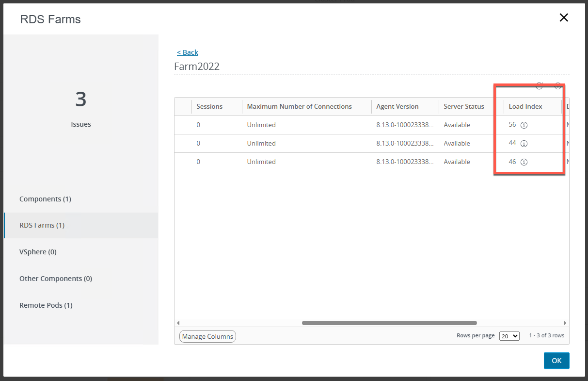This screenshot has height=381, width=588.
Task: Sort by the Sessions column header
Action: click(209, 106)
